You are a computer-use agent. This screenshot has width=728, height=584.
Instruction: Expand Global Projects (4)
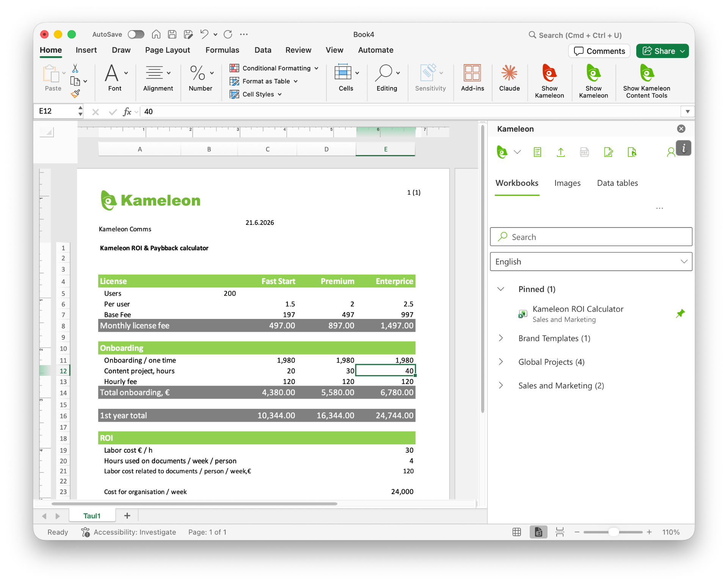(500, 362)
